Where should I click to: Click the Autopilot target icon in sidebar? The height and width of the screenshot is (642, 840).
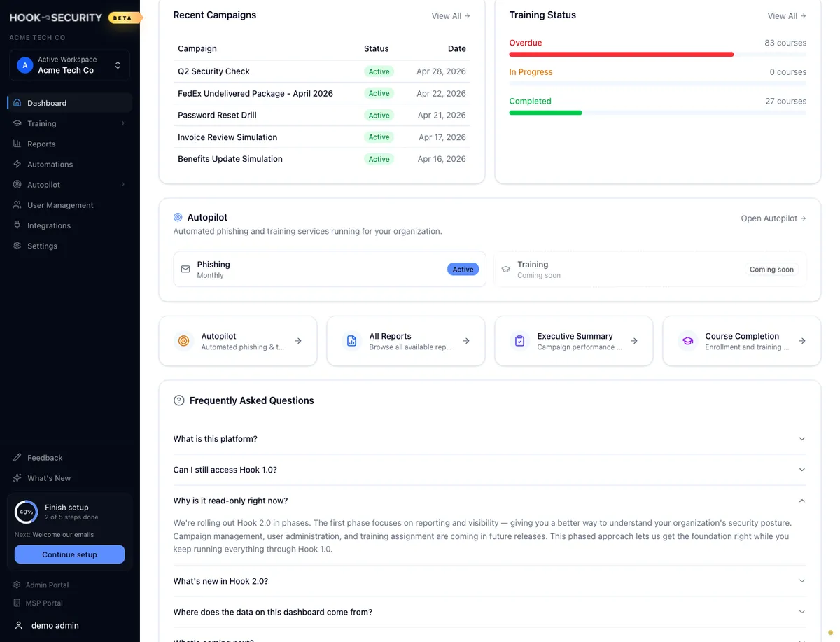tap(17, 185)
